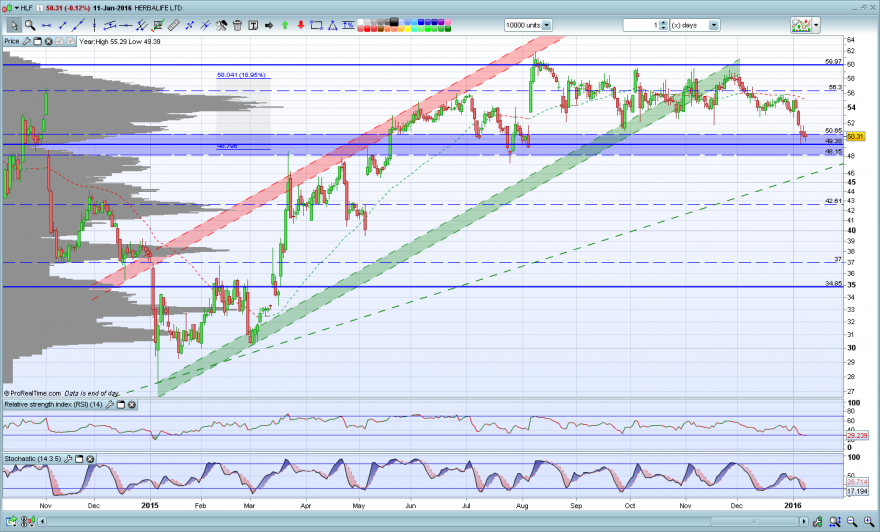Pick the yellow color swatch
880x532 pixels.
(x=407, y=29)
